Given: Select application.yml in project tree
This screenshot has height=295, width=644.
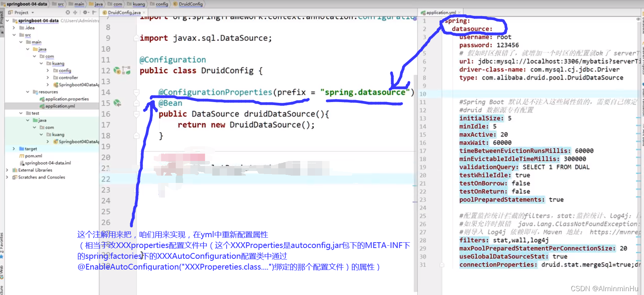Looking at the screenshot, I should pos(57,106).
